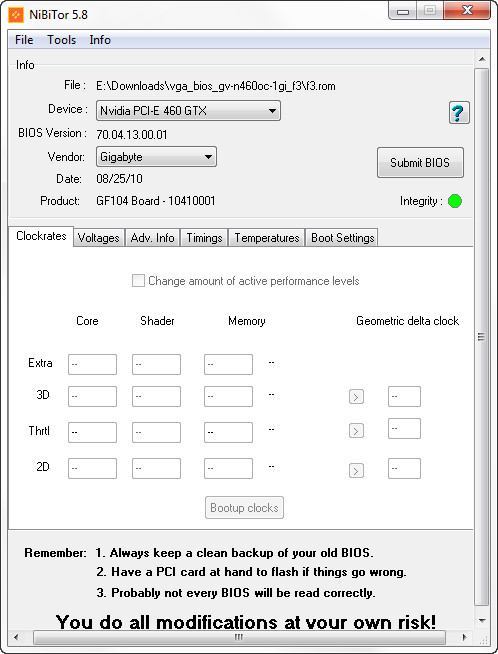Click the 'Shader' column header

157,321
